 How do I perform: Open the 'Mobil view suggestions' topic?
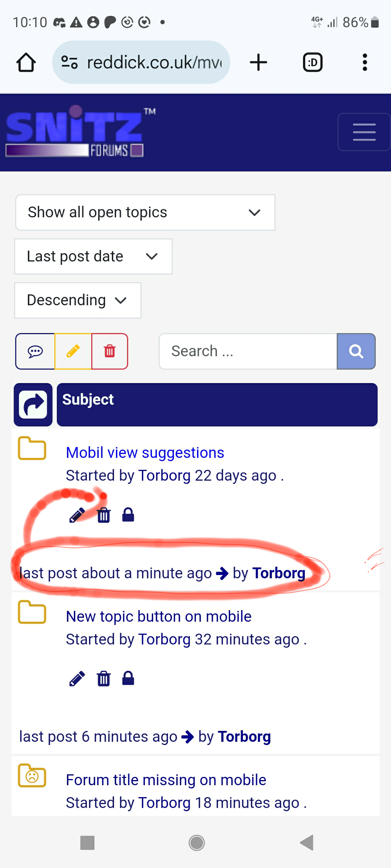tap(145, 453)
